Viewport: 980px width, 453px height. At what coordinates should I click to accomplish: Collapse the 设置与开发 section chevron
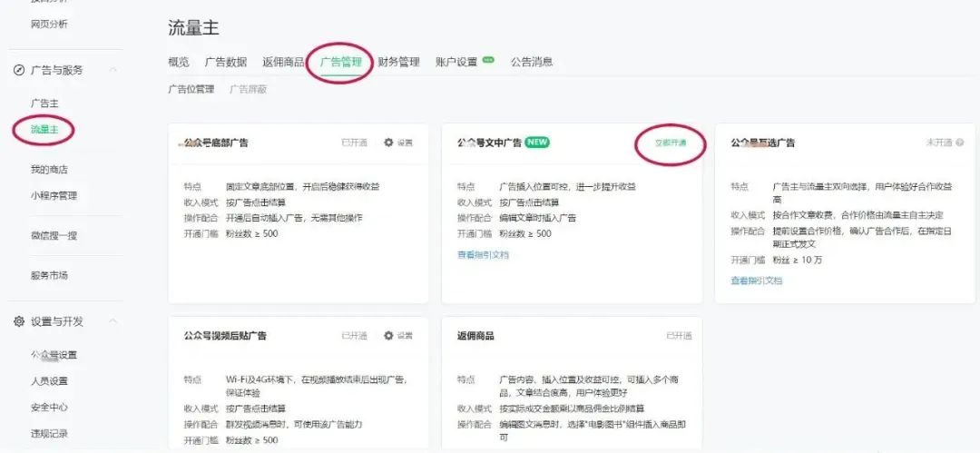pyautogui.click(x=113, y=321)
